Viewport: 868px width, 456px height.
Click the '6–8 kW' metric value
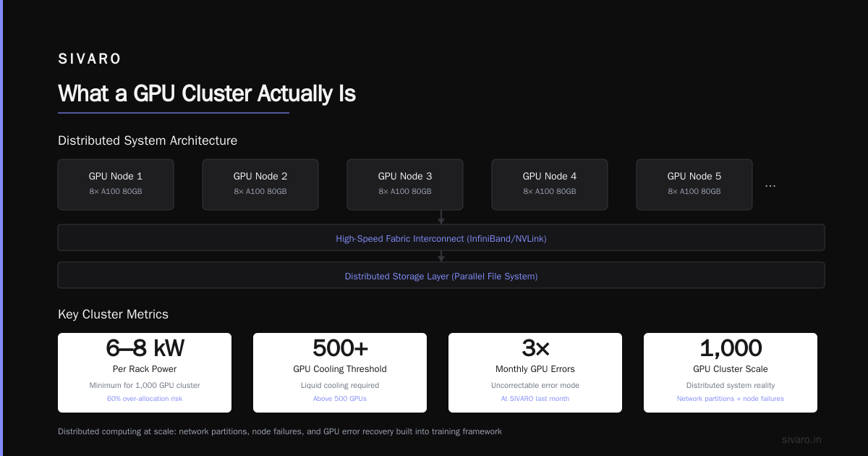pyautogui.click(x=145, y=349)
